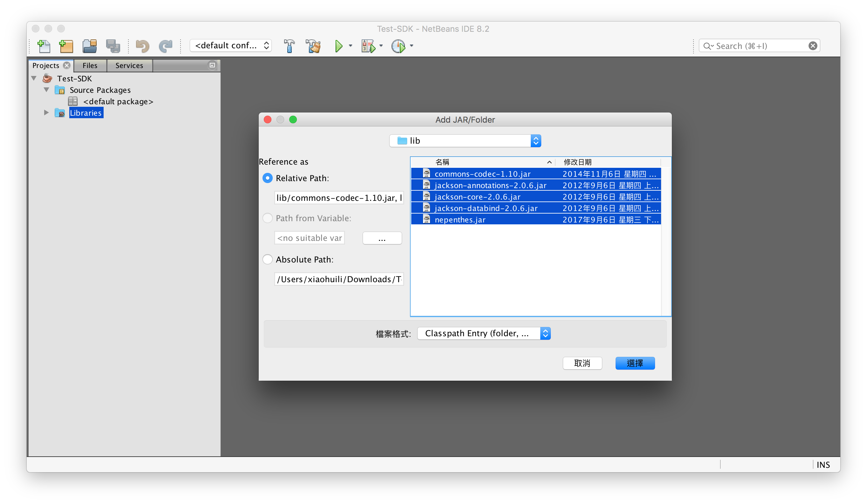Collapse the Source Packages node
The width and height of the screenshot is (867, 504).
[46, 90]
